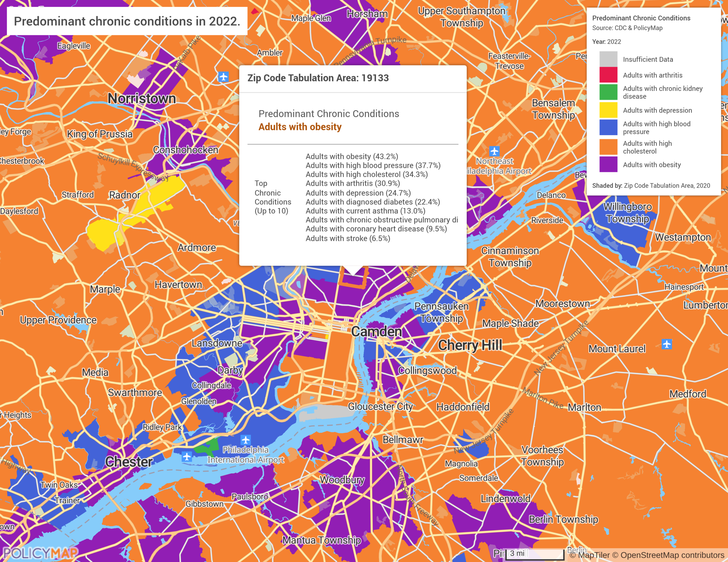Screen dimensions: 728x562
Task: Click the Camden city label
Action: pos(376,332)
